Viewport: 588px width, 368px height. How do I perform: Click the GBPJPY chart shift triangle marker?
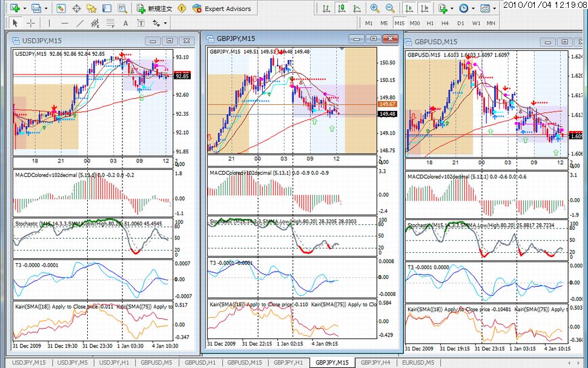pos(342,49)
